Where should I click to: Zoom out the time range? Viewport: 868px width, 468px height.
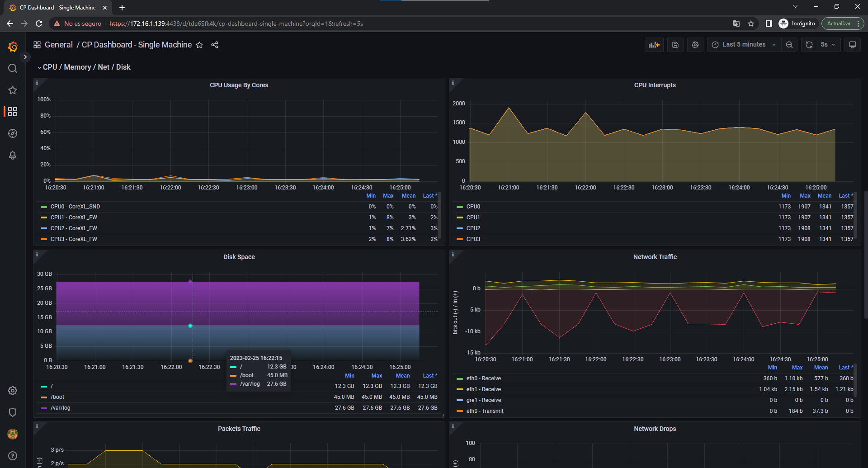(x=789, y=45)
